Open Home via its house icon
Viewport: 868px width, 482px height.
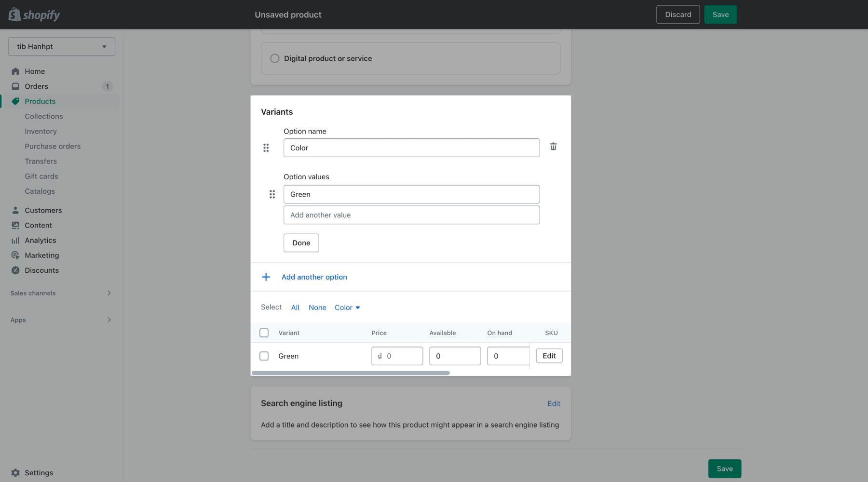[15, 71]
